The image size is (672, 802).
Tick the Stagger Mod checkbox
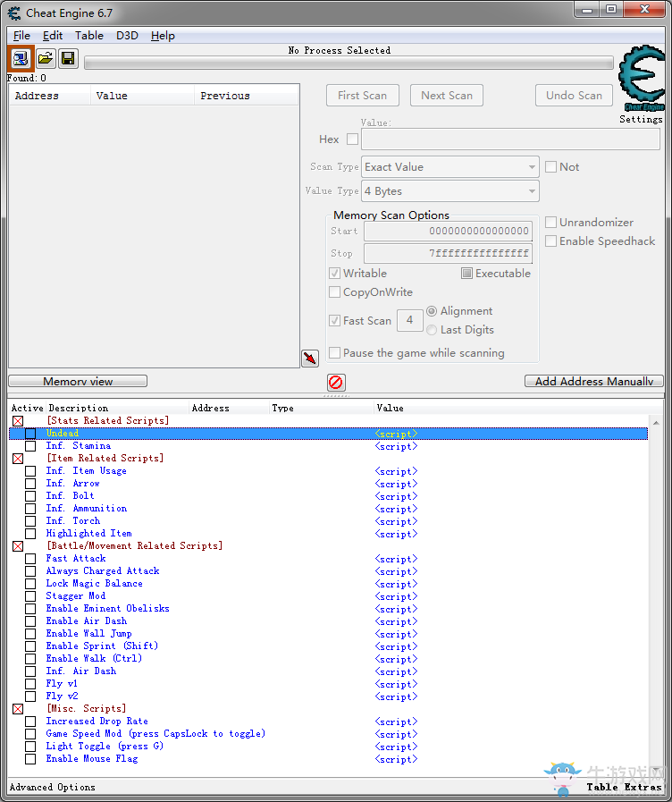pyautogui.click(x=30, y=596)
